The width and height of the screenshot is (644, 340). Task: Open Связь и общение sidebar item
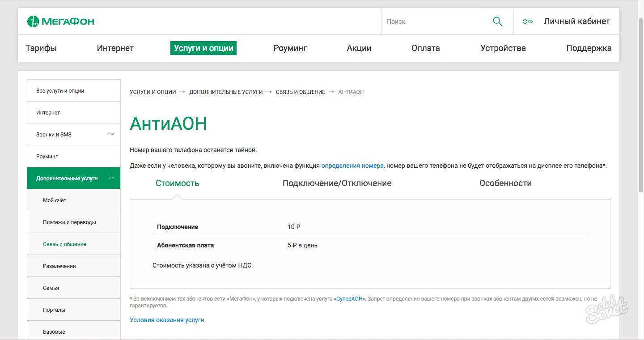click(74, 244)
